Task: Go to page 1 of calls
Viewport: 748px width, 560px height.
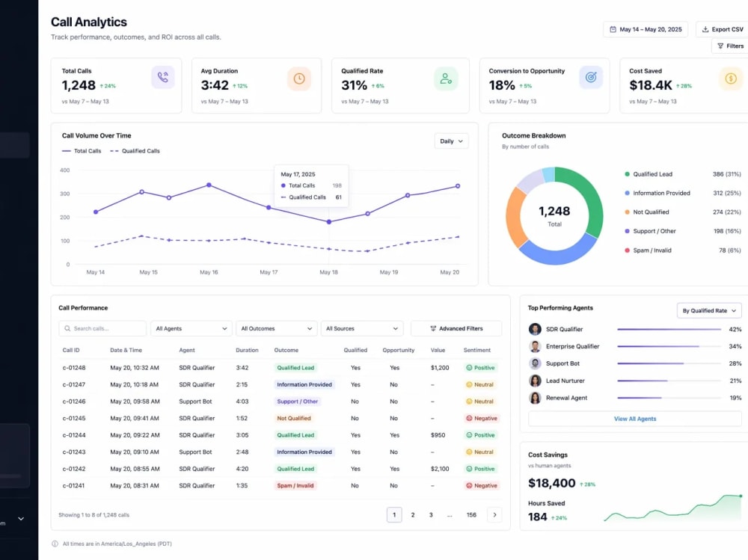Action: [394, 514]
